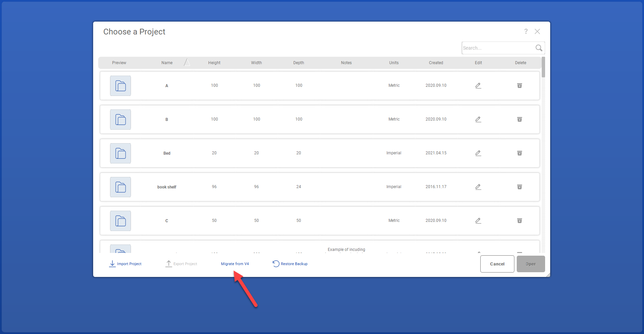Toggle sort order arrow beside Name
Screen dimensions: 644x334
(x=187, y=62)
